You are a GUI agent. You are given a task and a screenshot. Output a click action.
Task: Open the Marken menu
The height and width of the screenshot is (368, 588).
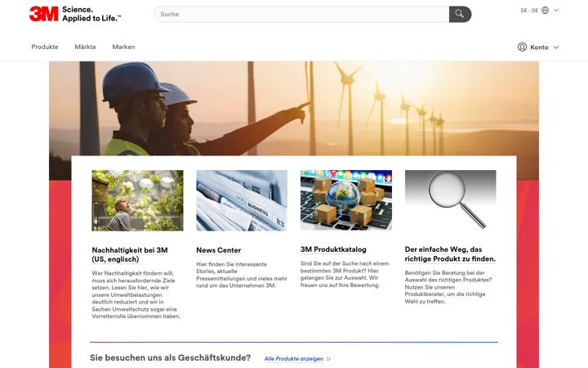(x=123, y=47)
